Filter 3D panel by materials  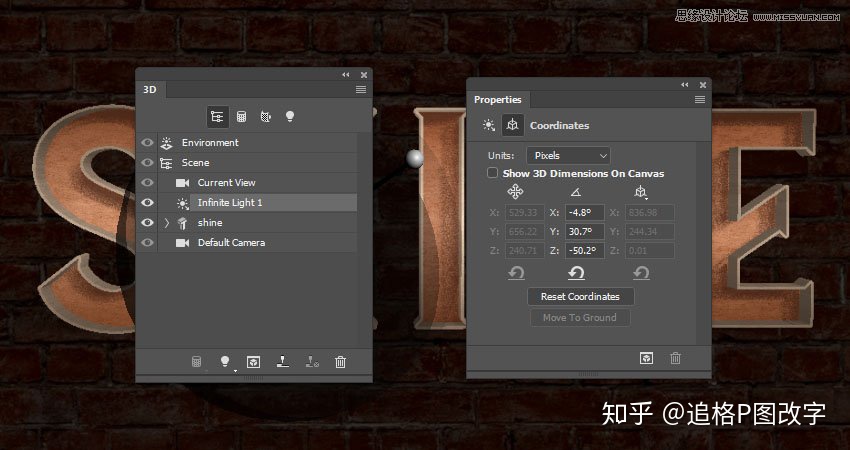266,117
